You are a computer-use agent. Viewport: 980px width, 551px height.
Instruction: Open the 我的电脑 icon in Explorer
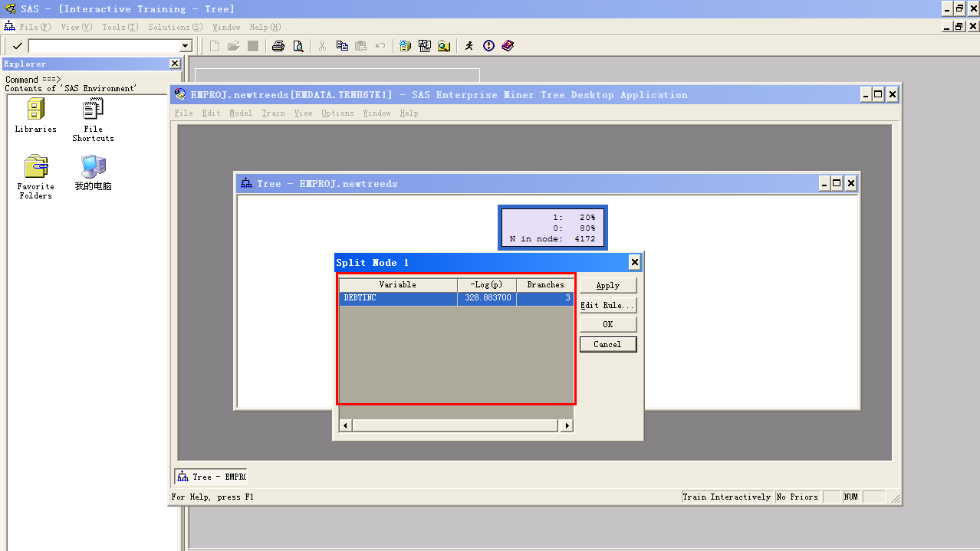click(x=93, y=173)
